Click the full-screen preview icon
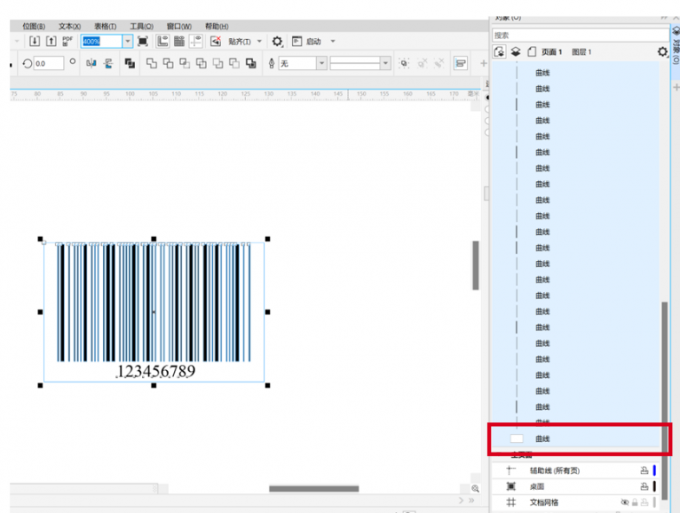Image resolution: width=680 pixels, height=513 pixels. (x=143, y=41)
